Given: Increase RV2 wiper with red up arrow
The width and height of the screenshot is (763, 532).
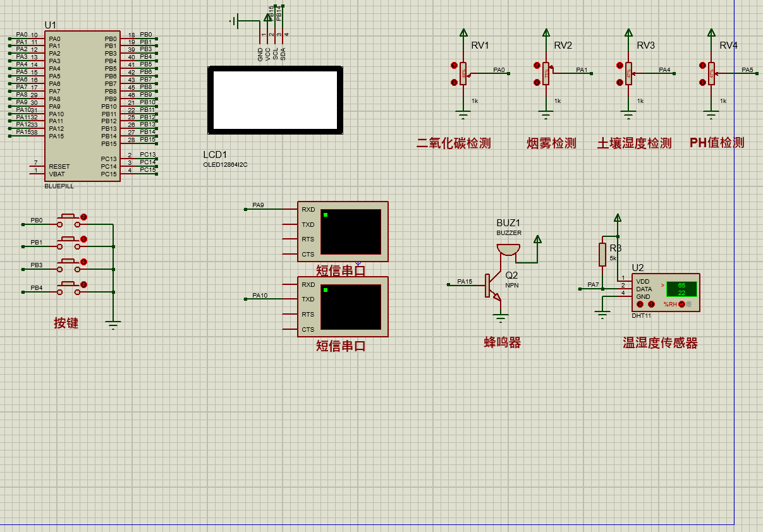Looking at the screenshot, I should point(537,66).
